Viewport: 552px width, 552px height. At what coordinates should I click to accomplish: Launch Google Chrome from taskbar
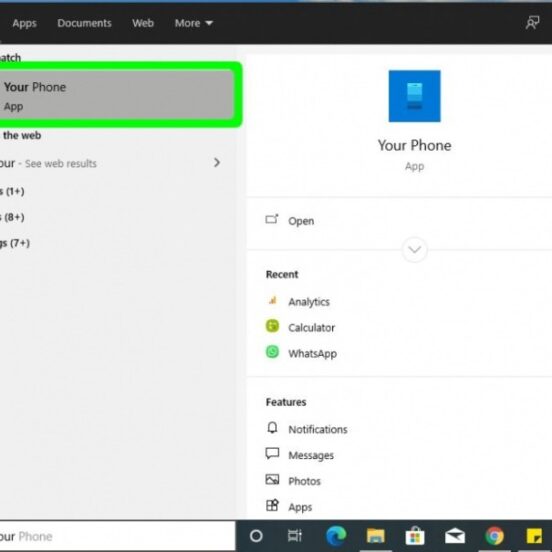coord(494,536)
